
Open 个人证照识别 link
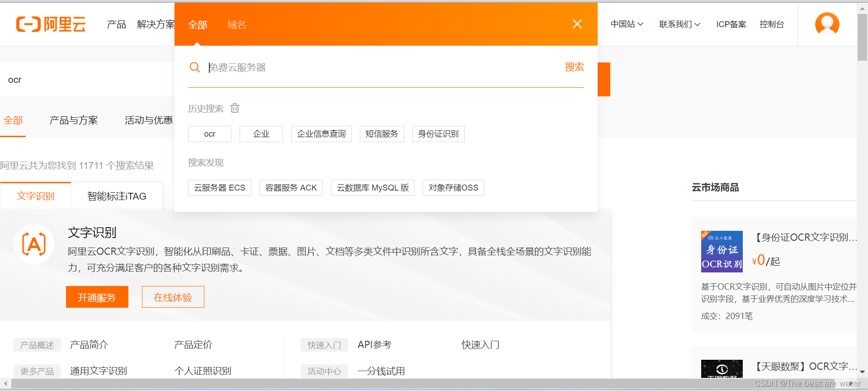203,371
